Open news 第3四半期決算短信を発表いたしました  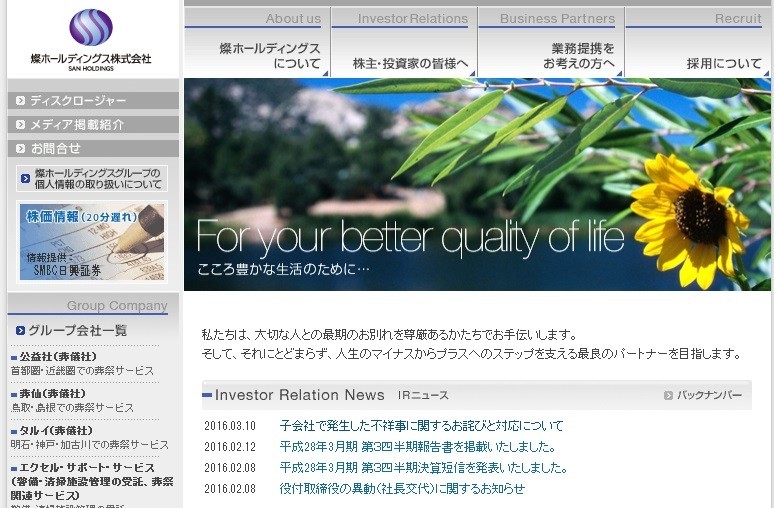(424, 468)
